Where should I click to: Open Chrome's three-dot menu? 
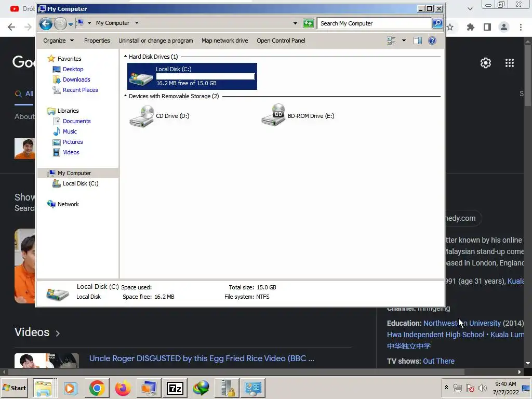[x=521, y=27]
